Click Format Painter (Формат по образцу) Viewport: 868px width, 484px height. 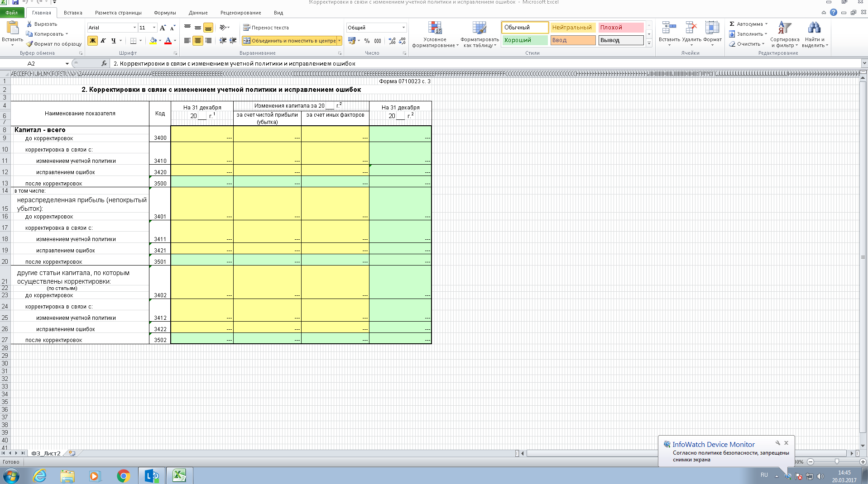(x=54, y=44)
